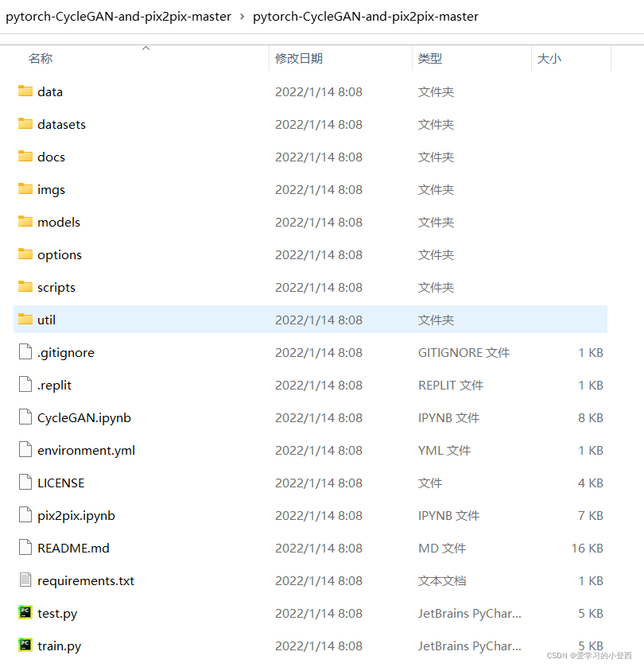
Task: Select the folder name 'imgs'
Action: click(51, 190)
